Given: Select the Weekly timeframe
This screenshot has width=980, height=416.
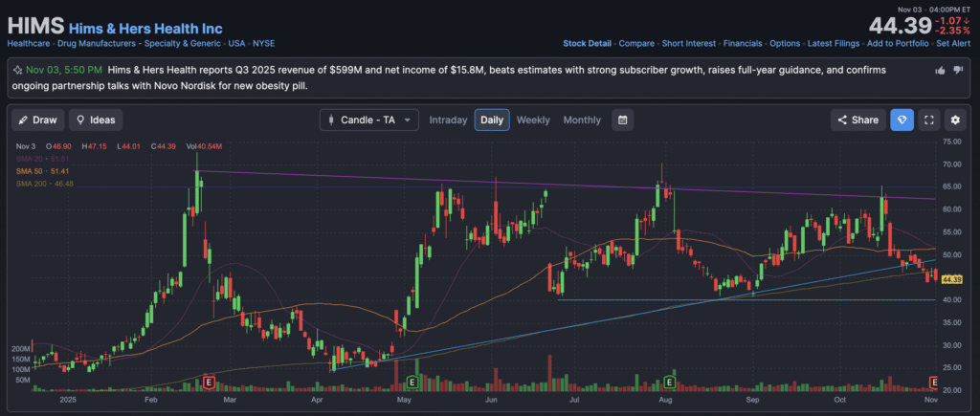Looking at the screenshot, I should click(533, 120).
